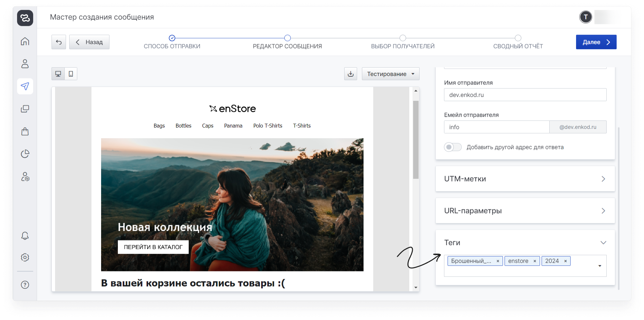
Task: Click the Мастер создания сообщения title
Action: click(102, 17)
